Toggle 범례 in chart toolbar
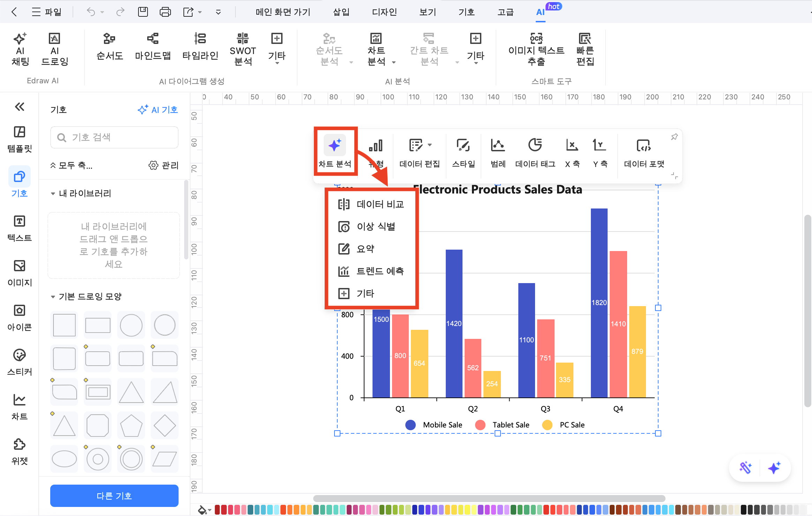This screenshot has width=812, height=516. click(x=498, y=153)
